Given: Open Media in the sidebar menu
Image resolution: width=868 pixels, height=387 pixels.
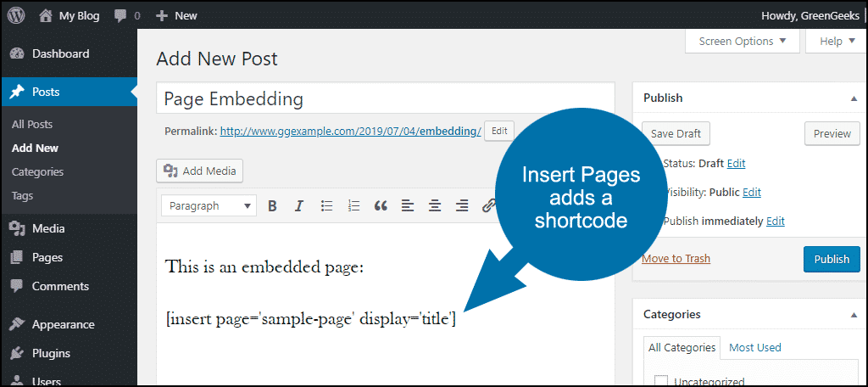Looking at the screenshot, I should click(48, 228).
